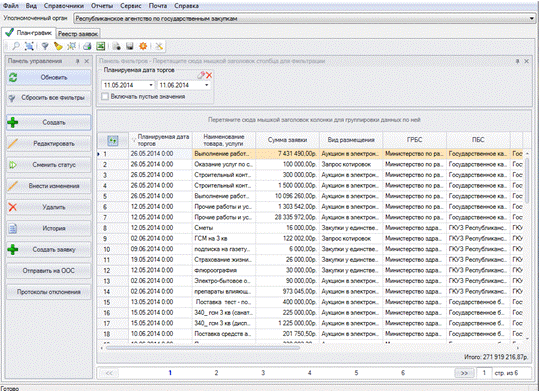Click the eraser icon in date filter box
Screen dimensions: 539x391
(201, 75)
